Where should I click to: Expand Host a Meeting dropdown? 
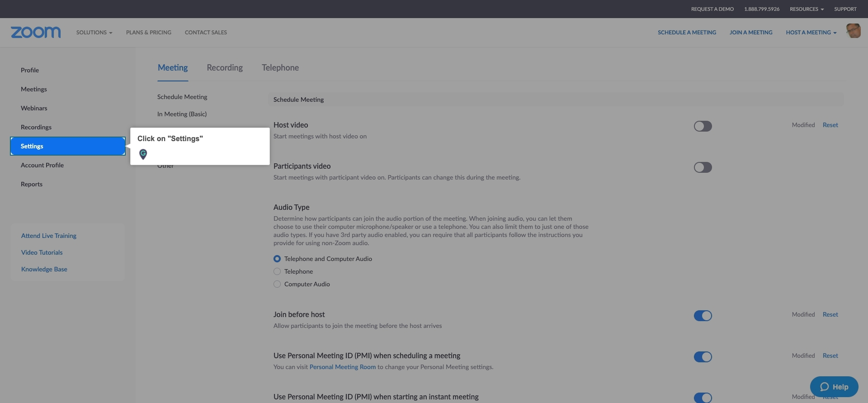(811, 33)
